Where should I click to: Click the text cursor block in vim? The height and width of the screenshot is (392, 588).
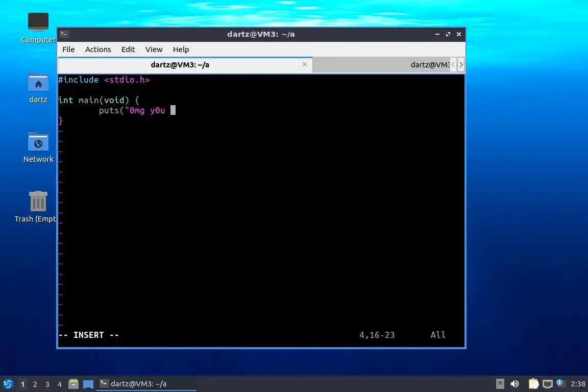pos(173,110)
